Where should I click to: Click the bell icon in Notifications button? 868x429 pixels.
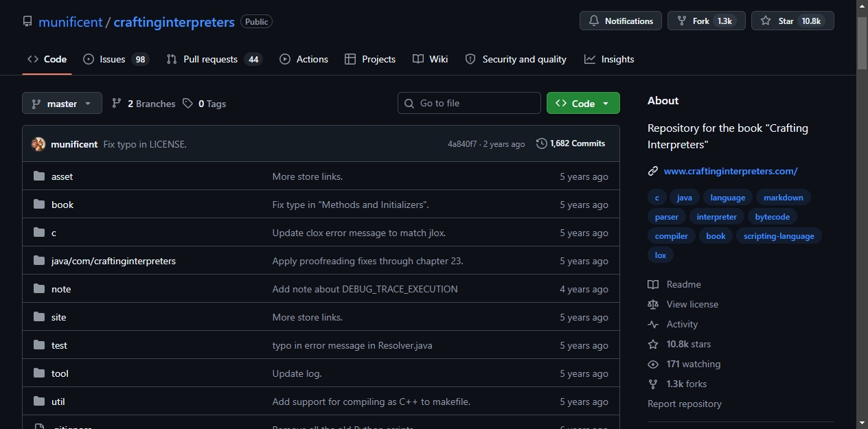click(594, 21)
